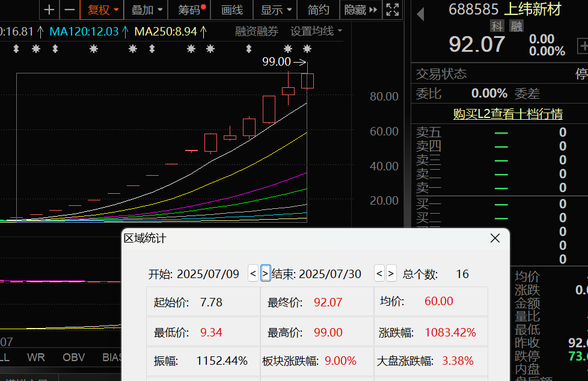Open the 复权 dropdown

[102, 10]
